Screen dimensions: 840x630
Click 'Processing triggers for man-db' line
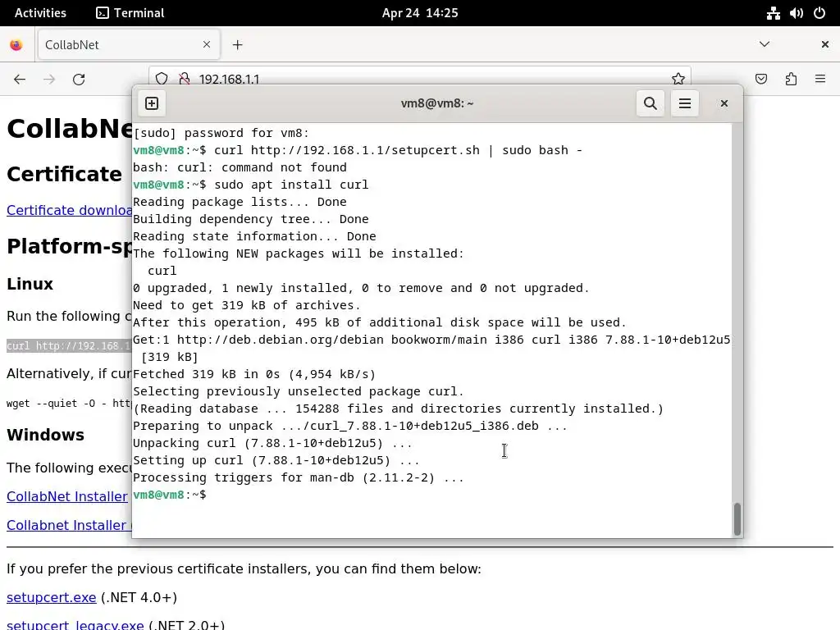coord(299,478)
